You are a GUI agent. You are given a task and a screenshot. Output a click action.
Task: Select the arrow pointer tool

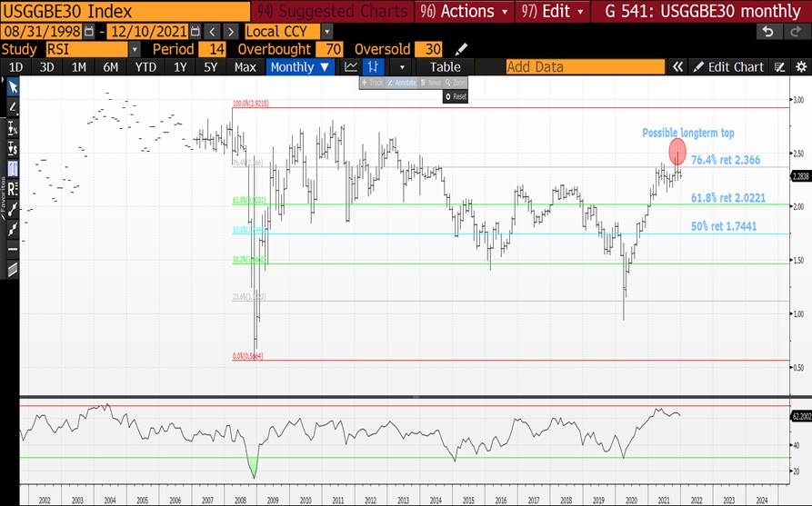(x=12, y=87)
